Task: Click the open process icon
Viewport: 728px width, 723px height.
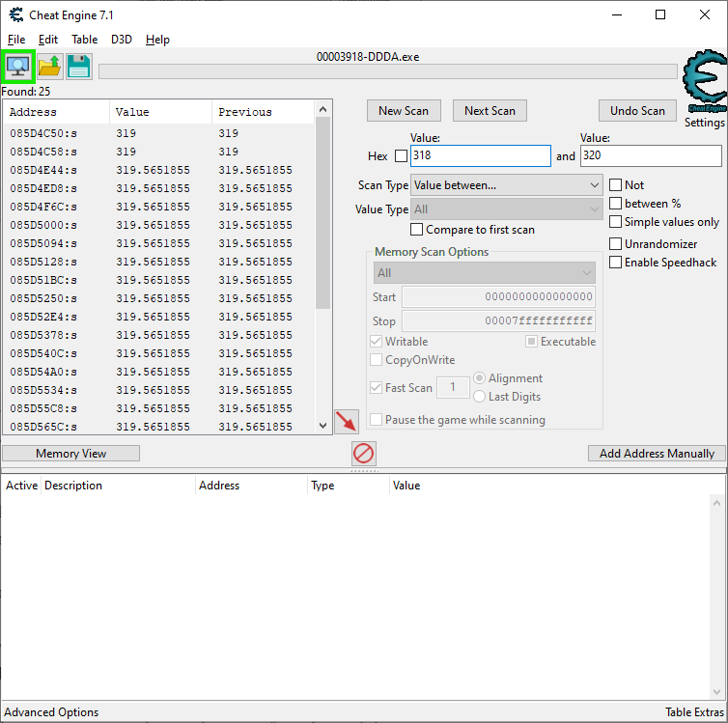Action: pos(18,67)
